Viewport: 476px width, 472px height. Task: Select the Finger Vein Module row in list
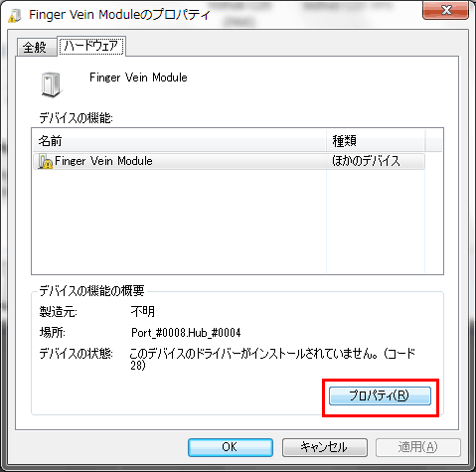(x=229, y=161)
